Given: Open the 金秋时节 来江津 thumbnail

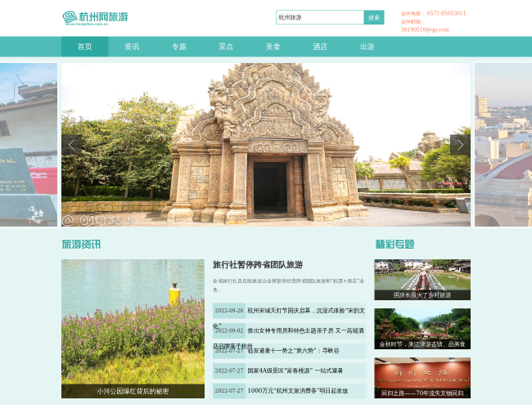Looking at the screenshot, I should click(x=422, y=329).
